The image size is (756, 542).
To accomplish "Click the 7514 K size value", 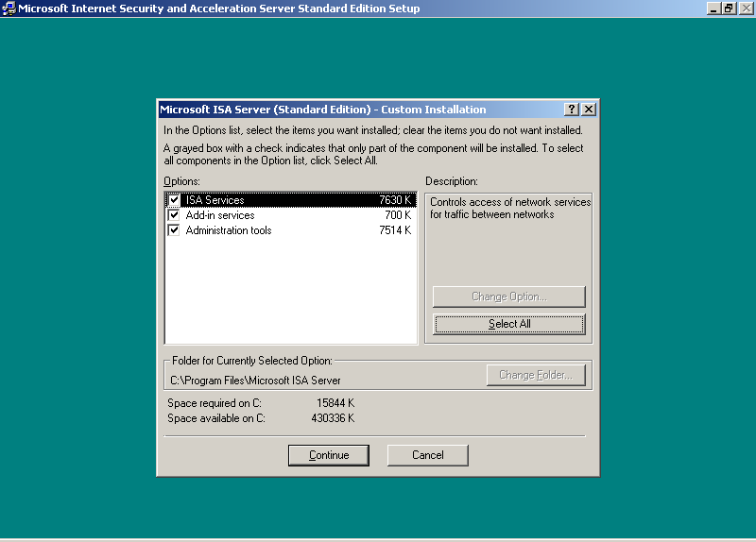I will coord(395,230).
